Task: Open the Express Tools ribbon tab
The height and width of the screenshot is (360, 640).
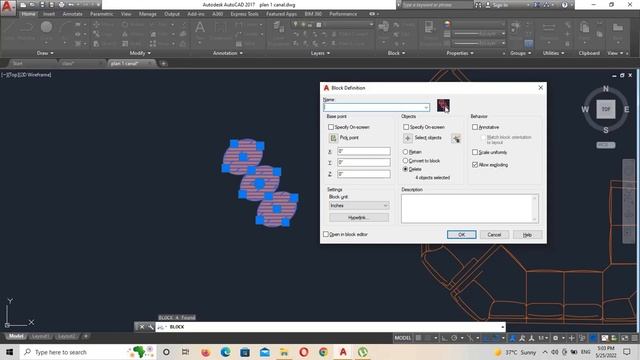Action: [x=244, y=14]
